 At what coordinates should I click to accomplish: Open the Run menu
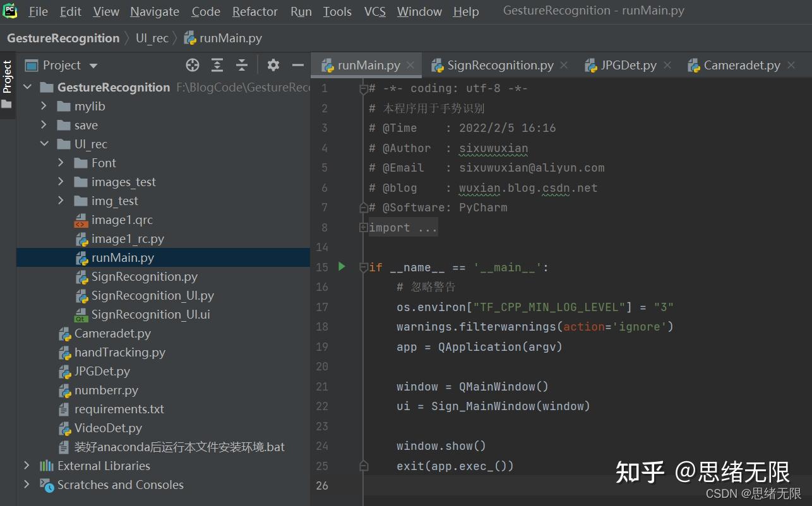(301, 11)
